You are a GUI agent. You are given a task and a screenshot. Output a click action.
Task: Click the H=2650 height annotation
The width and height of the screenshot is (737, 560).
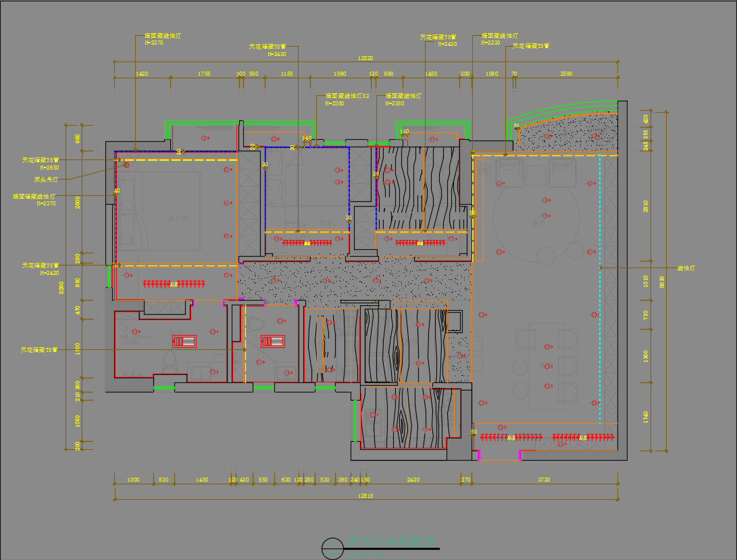click(49, 167)
